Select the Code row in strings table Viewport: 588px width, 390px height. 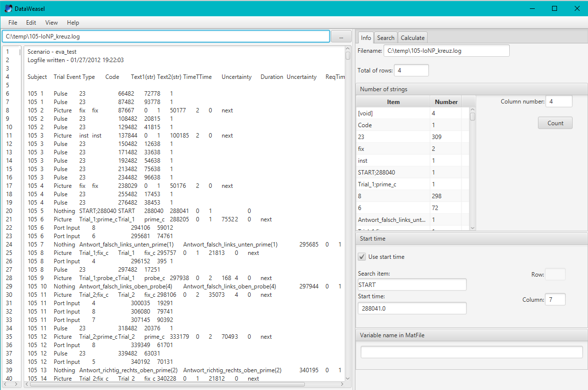click(x=413, y=125)
